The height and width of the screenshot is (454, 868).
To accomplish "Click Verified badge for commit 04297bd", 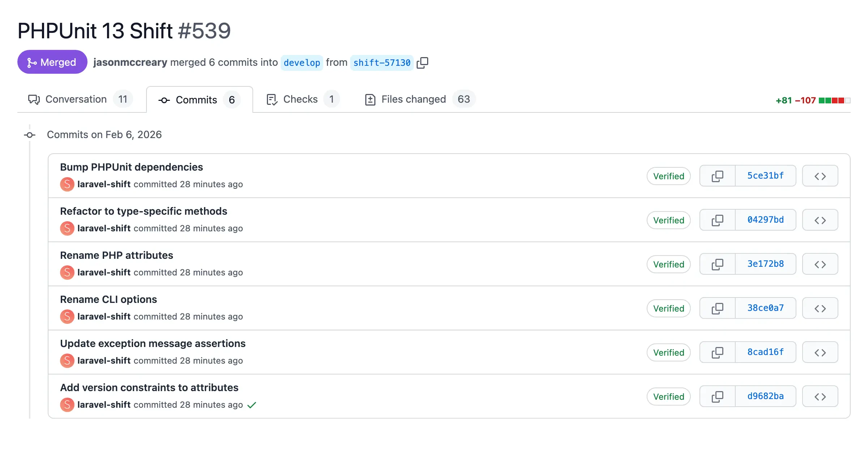I will click(669, 220).
